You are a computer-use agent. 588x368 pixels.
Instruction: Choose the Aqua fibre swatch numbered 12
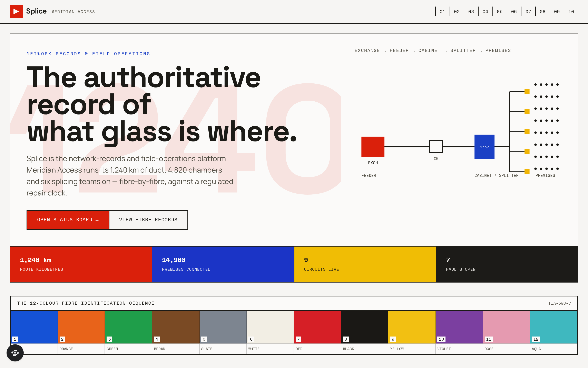[x=553, y=327]
